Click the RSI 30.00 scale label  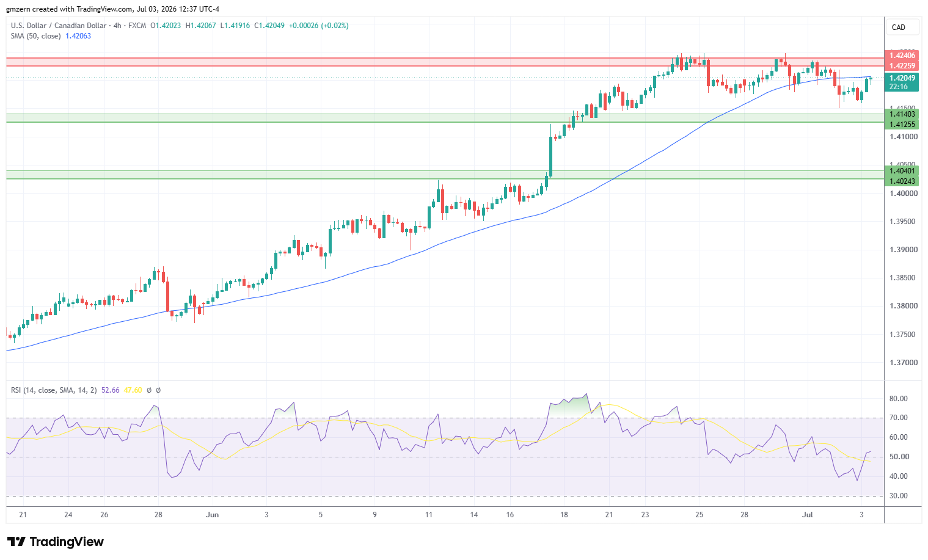coord(899,496)
